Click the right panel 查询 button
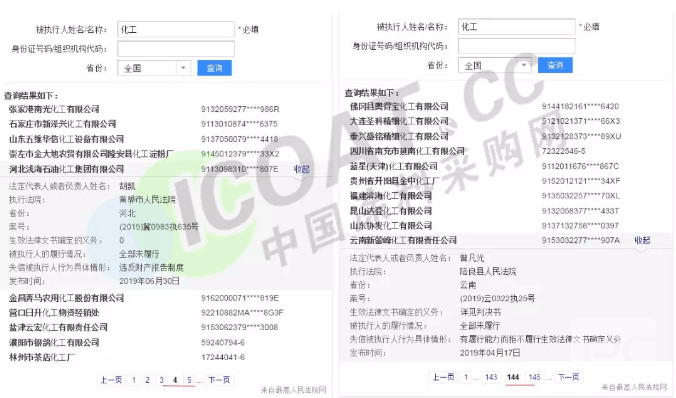Screen dimensions: 676x398 (x=555, y=65)
